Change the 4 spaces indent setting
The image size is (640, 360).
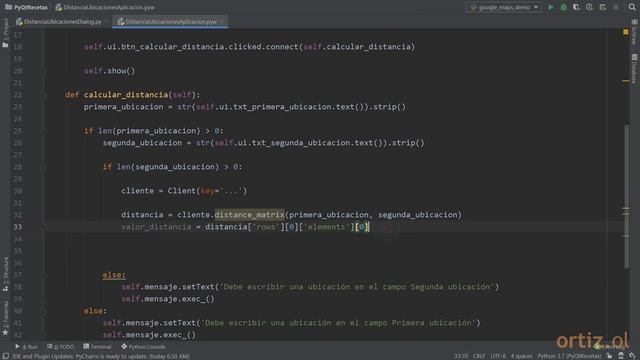point(521,356)
